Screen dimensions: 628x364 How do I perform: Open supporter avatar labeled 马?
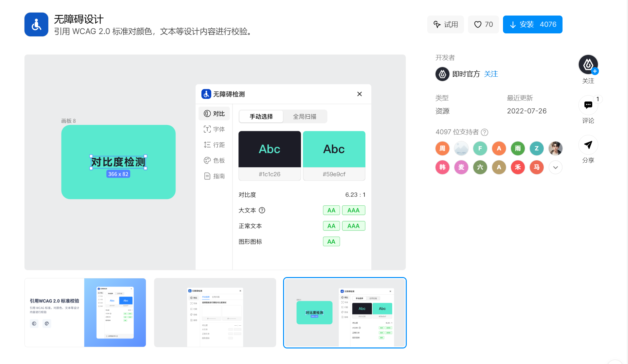537,167
